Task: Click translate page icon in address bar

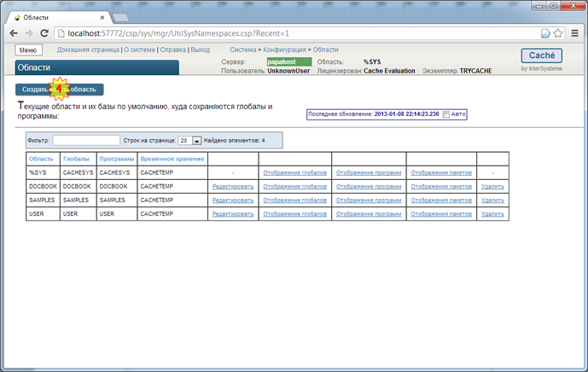Action: (545, 33)
